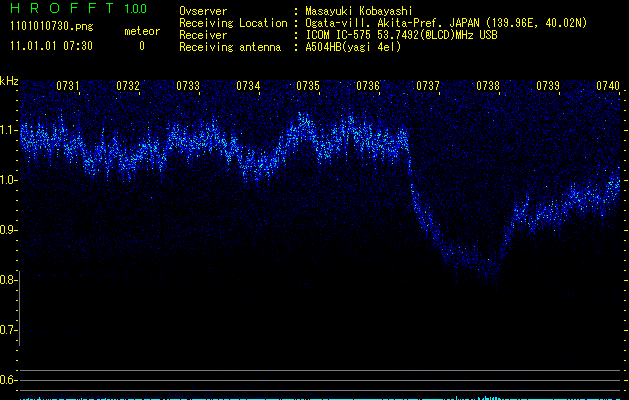Image resolution: width=629 pixels, height=400 pixels.
Task: Select the 1.1 frequency axis label
Action: coord(9,130)
